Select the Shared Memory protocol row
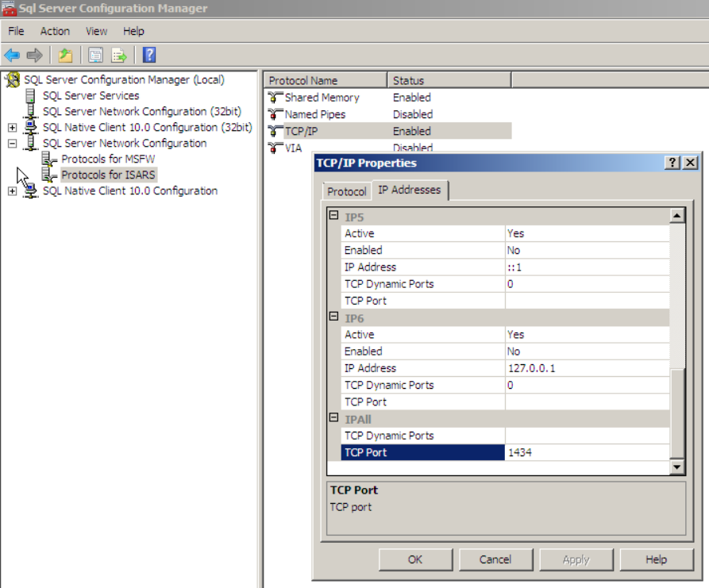Image resolution: width=709 pixels, height=588 pixels. 389,97
